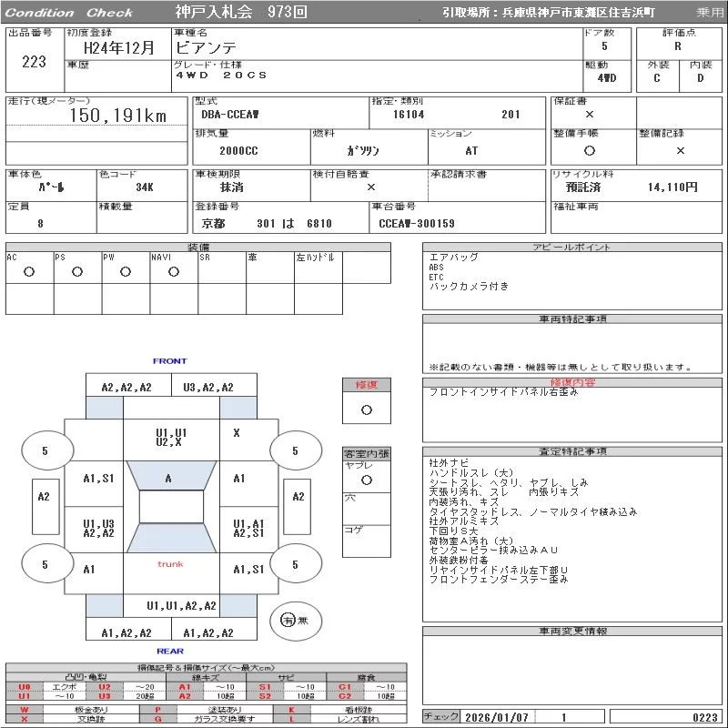728x728 pixels.
Task: Click the ヤブレ circle in 客室内張 box
Action: pyautogui.click(x=367, y=479)
